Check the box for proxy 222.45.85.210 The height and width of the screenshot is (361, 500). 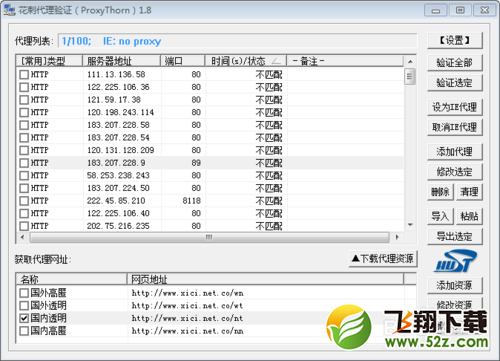24,201
